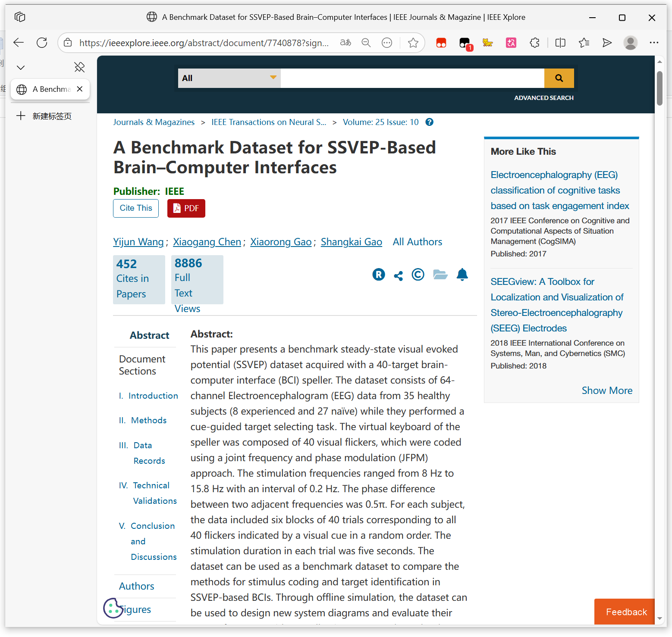Screen dimensions: 672x637
Task: Click the send/share arrow icon in the toolbar
Action: [x=607, y=43]
